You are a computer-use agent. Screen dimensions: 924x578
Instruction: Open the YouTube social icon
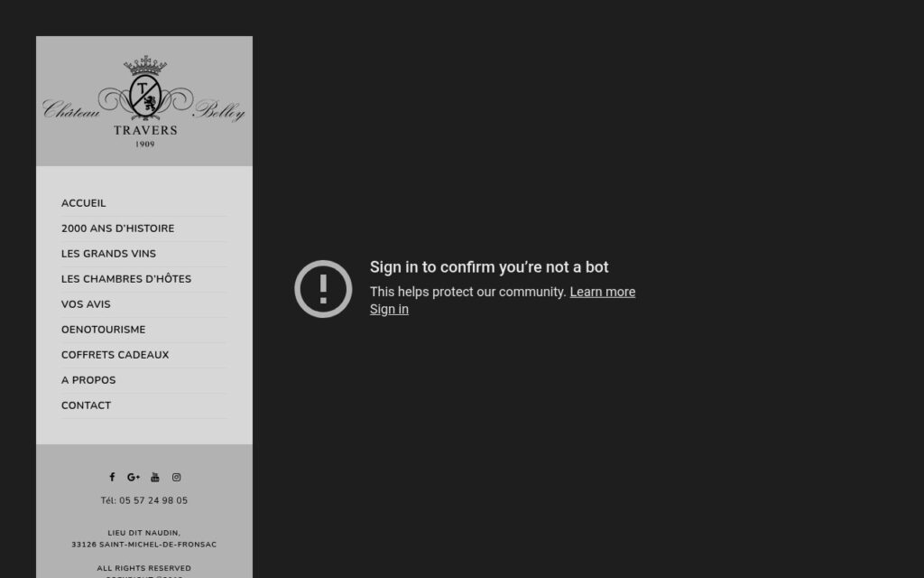(154, 477)
